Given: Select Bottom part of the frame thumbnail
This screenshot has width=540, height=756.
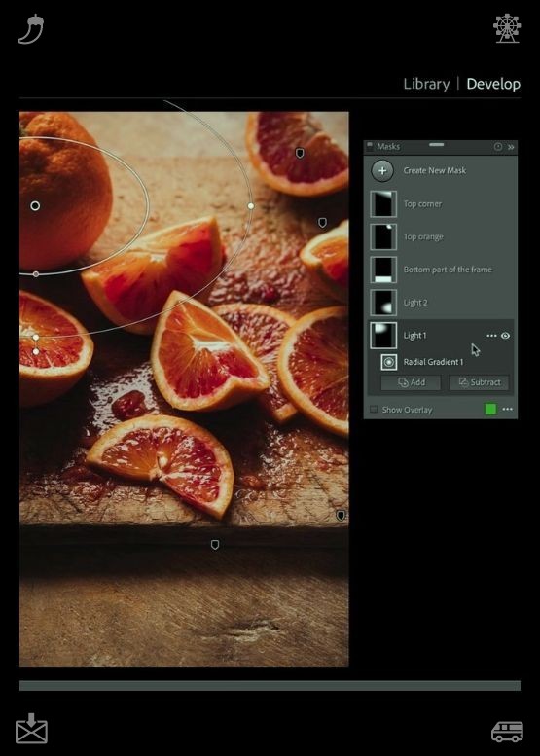Looking at the screenshot, I should tap(383, 270).
